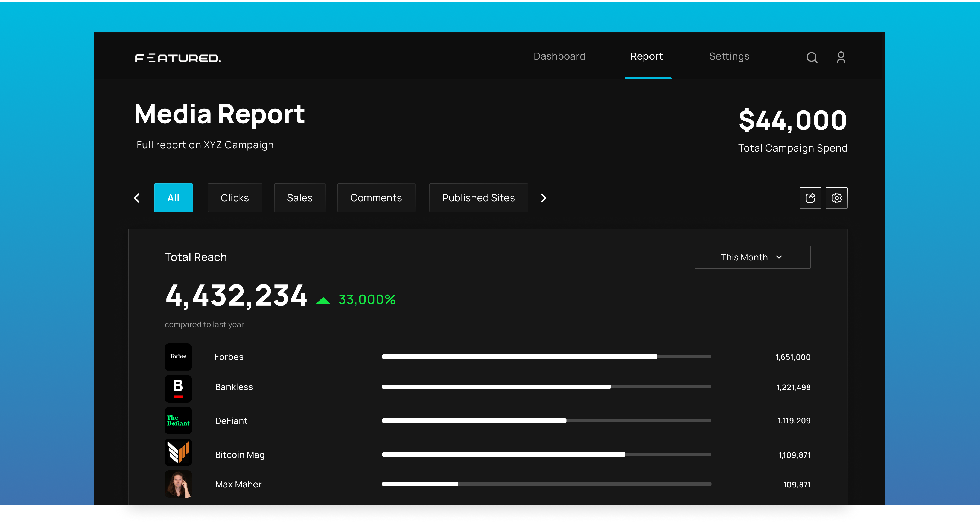Click the 1,651,000 reach value

pyautogui.click(x=793, y=357)
